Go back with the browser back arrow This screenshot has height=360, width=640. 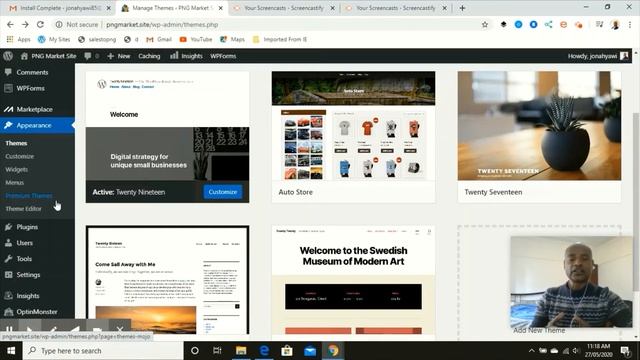click(10, 24)
